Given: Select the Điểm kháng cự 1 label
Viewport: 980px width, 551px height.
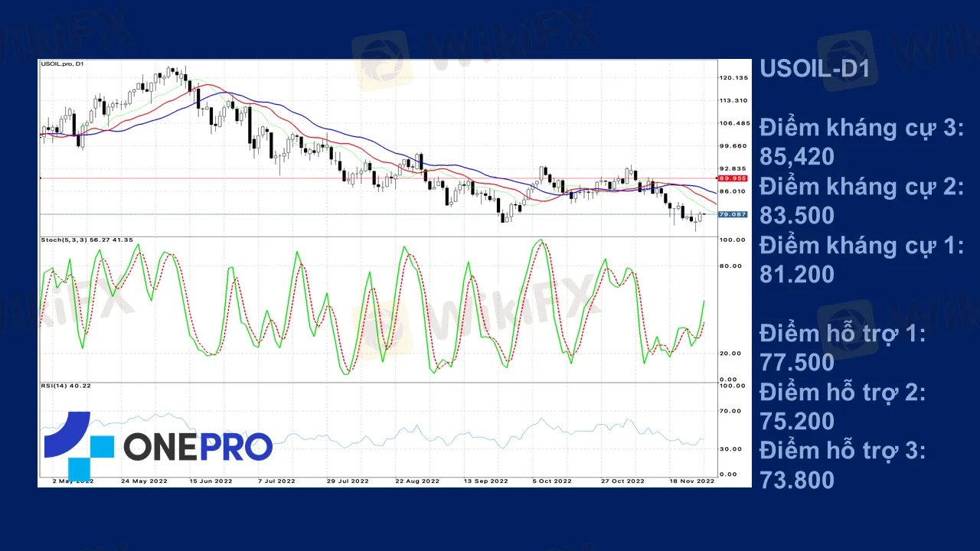Looking at the screenshot, I should (x=861, y=246).
